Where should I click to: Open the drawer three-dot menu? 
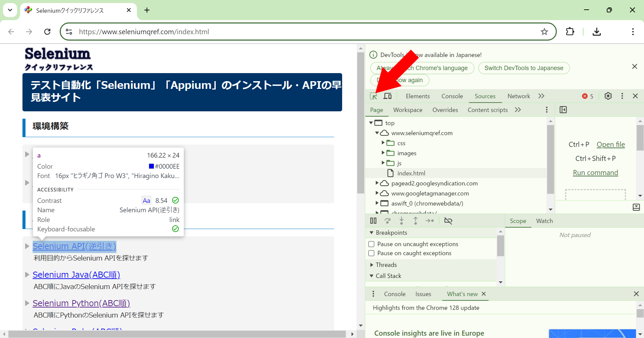click(373, 294)
